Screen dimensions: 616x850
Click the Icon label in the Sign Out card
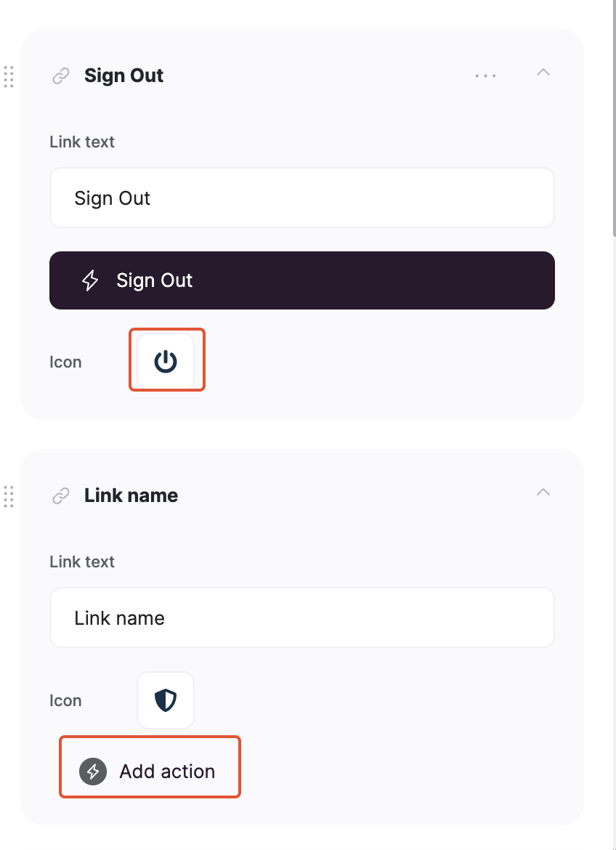pos(65,361)
